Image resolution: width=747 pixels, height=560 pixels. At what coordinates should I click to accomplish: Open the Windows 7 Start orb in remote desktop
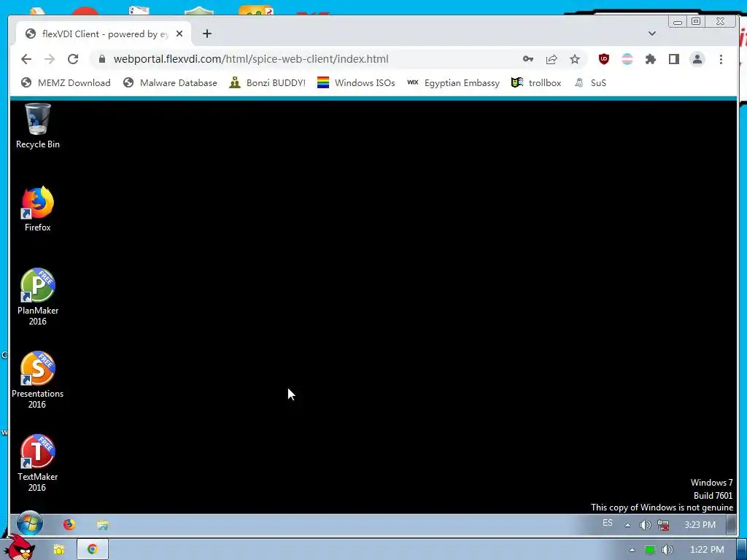[x=29, y=524]
